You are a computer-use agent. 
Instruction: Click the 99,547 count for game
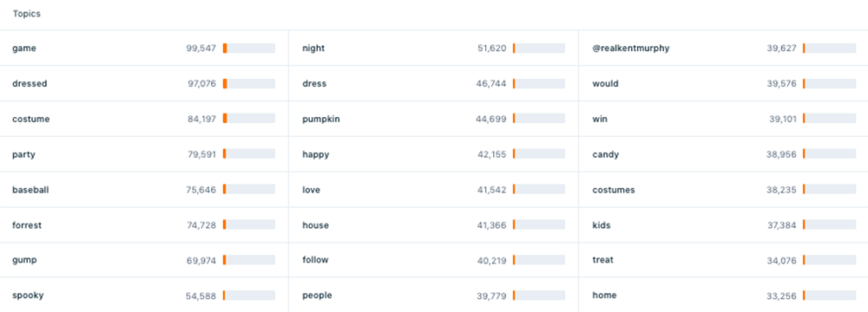coord(201,49)
